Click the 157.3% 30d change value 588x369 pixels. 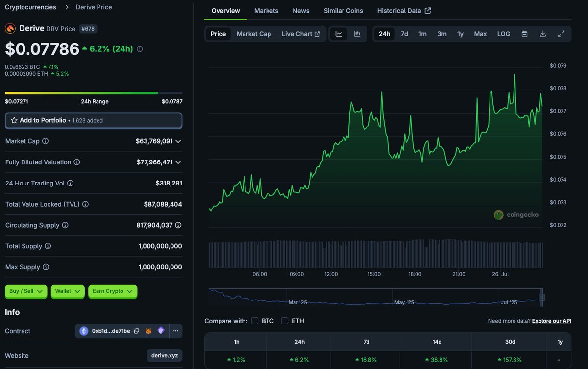(x=509, y=360)
